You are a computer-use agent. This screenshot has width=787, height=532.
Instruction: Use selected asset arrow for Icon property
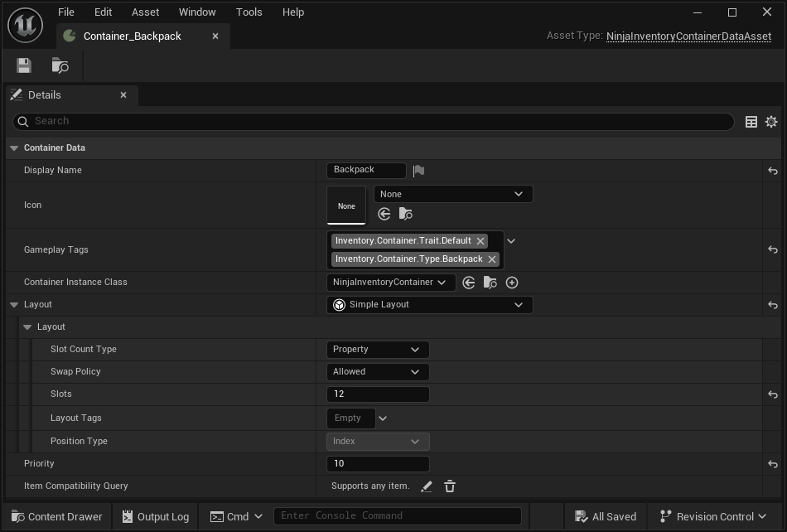(x=384, y=215)
